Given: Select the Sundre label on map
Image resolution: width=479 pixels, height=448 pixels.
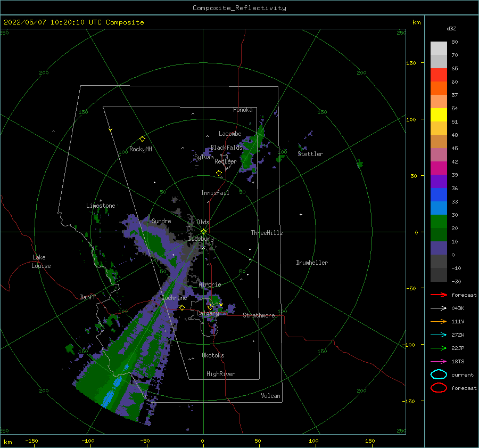Looking at the screenshot, I should 161,221.
